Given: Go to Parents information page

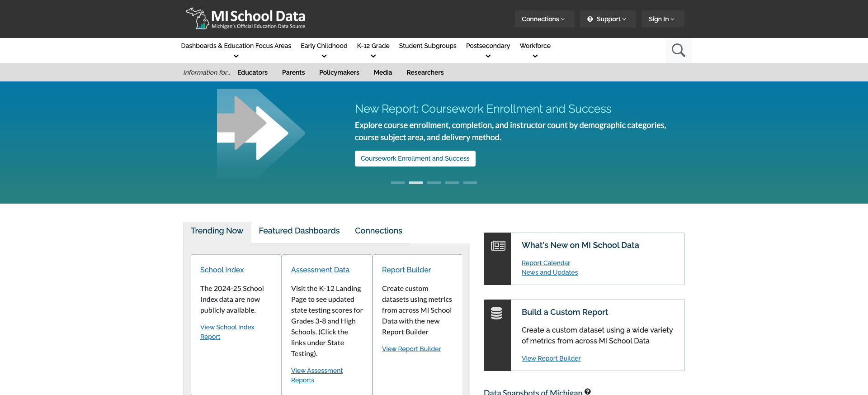Looking at the screenshot, I should 293,72.
